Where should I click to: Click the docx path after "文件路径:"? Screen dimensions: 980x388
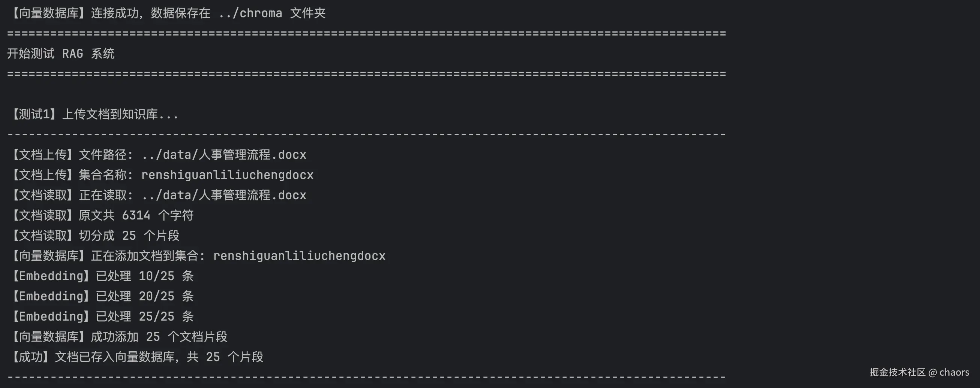(224, 155)
